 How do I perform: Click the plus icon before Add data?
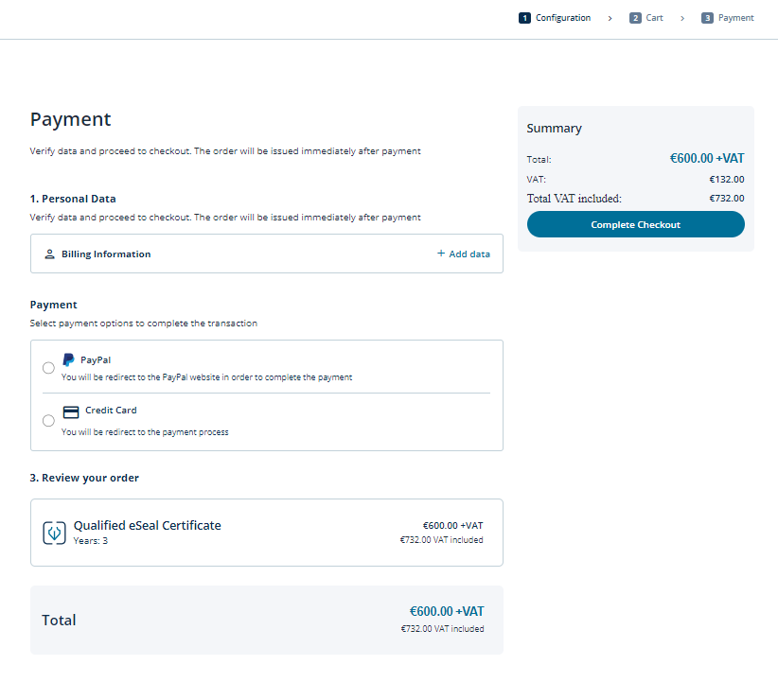(x=441, y=254)
